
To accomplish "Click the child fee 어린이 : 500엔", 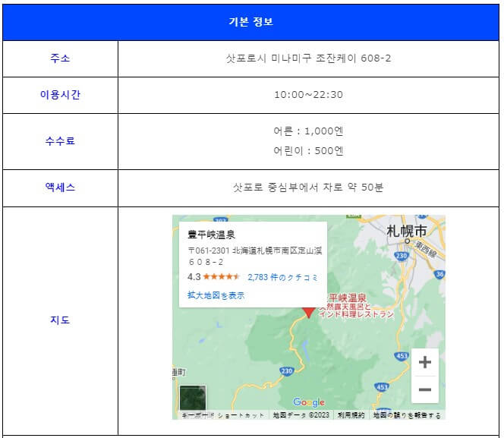I will click(309, 150).
